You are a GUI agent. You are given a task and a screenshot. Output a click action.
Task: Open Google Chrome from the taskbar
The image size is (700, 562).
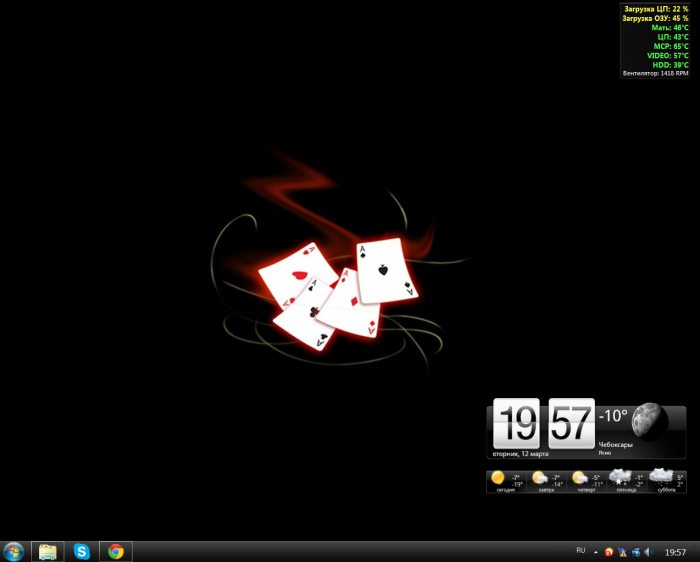point(116,552)
